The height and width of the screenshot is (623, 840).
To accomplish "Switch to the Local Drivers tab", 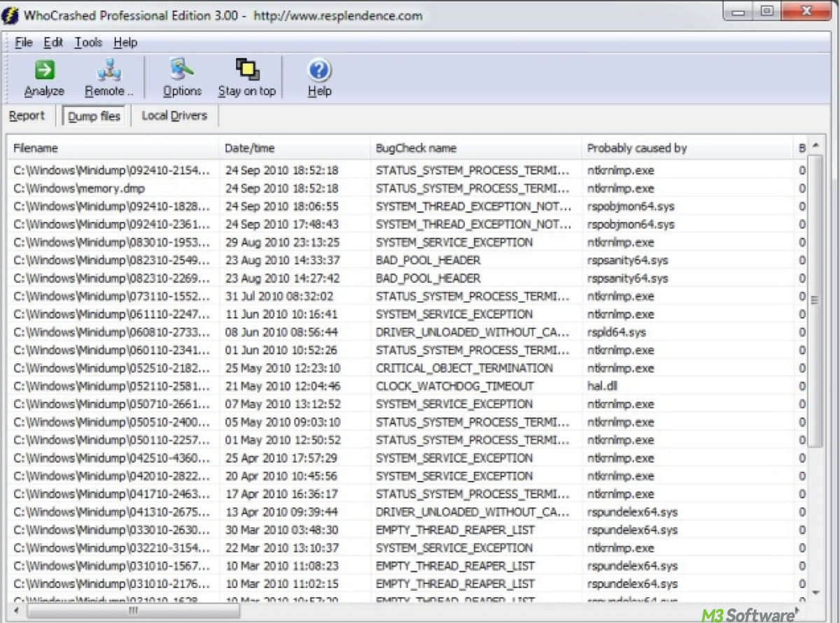I will [x=174, y=115].
